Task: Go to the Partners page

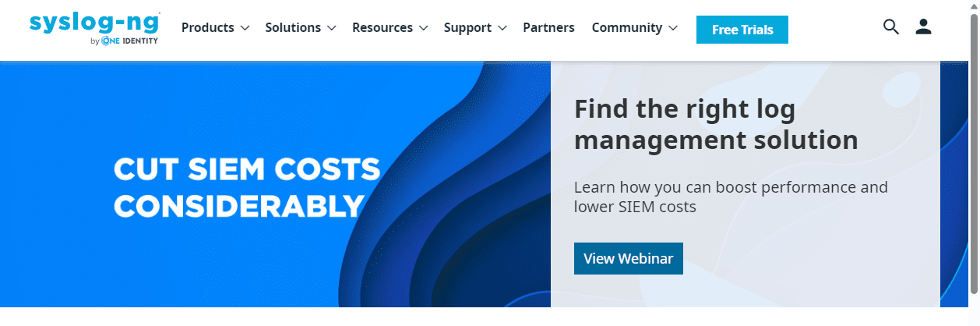Action: click(x=548, y=28)
